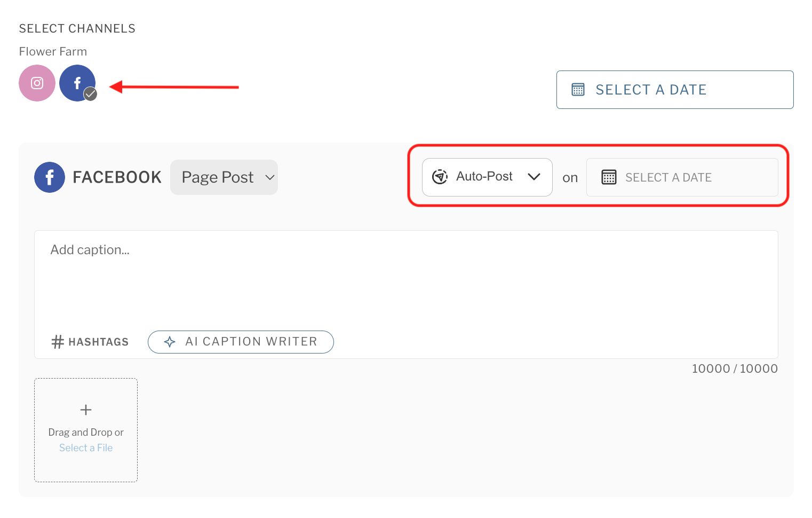This screenshot has height=518, width=812.
Task: Click the AI CAPTION WRITER button
Action: 241,342
